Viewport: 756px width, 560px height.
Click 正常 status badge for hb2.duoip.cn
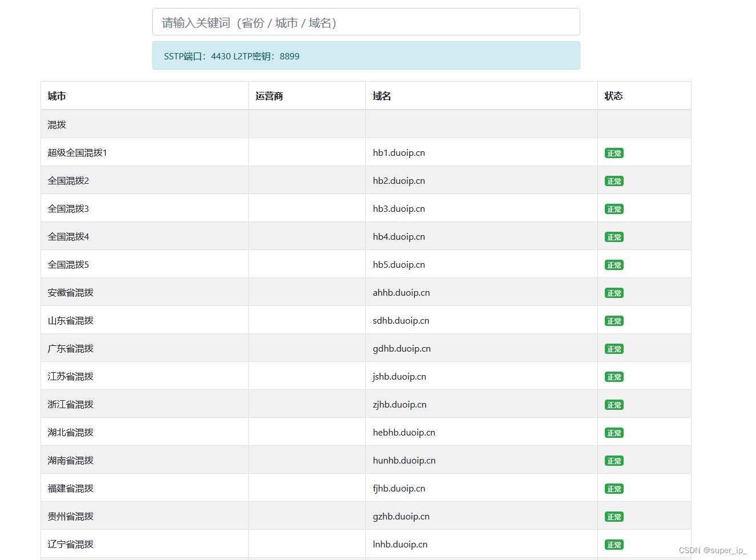pos(614,181)
